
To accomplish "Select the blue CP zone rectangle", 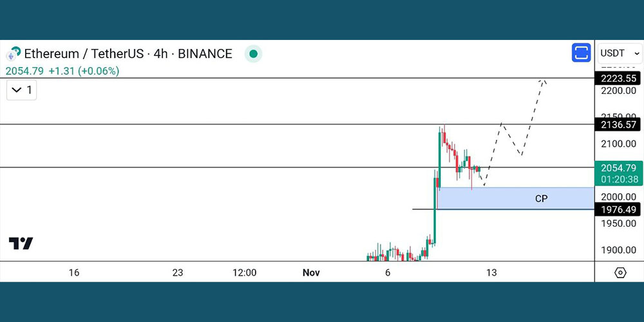I will pyautogui.click(x=515, y=198).
